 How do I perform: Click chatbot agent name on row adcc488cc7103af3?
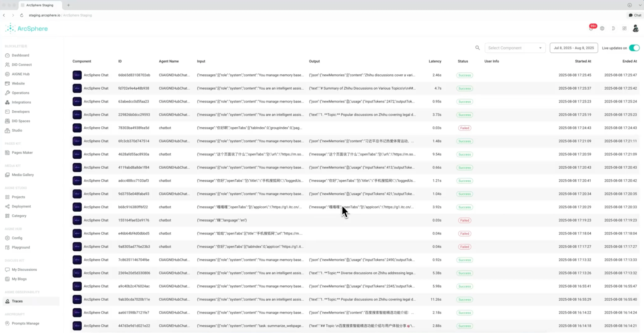165,181
